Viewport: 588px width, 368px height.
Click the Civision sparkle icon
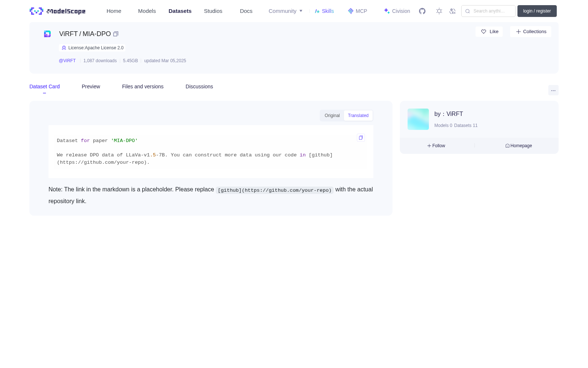point(387,11)
